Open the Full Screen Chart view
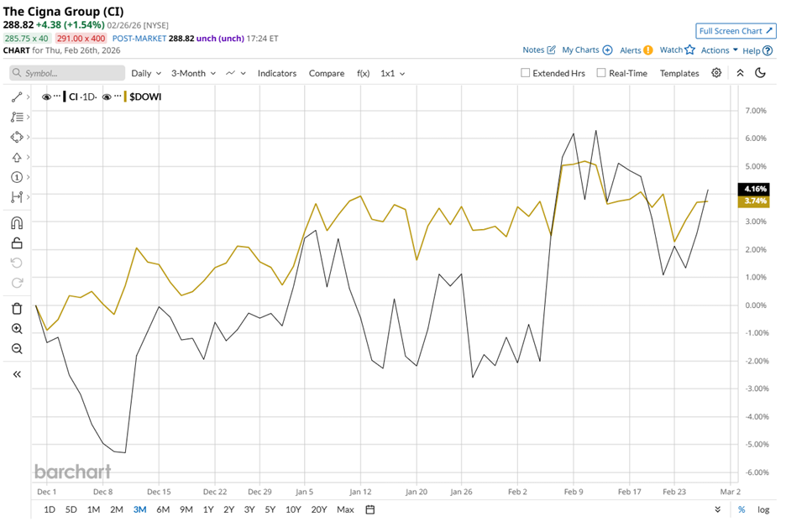Viewport: 786px width, 532px height. click(x=736, y=31)
